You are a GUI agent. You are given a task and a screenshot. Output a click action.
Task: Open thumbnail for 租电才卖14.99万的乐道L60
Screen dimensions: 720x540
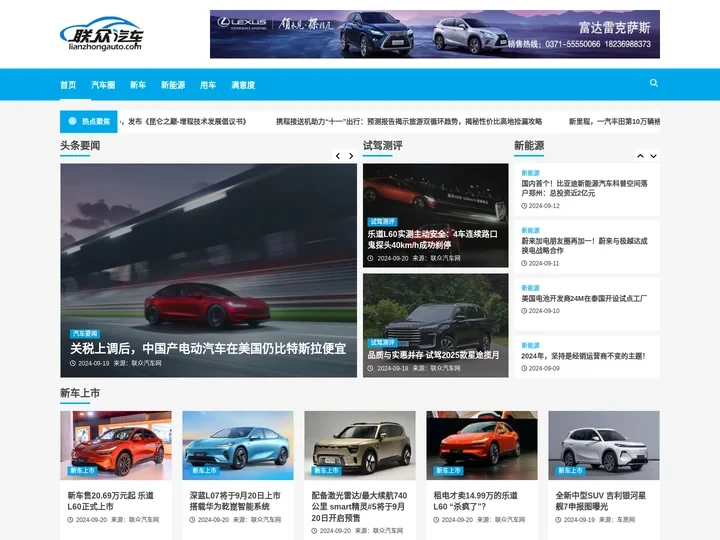click(x=482, y=445)
